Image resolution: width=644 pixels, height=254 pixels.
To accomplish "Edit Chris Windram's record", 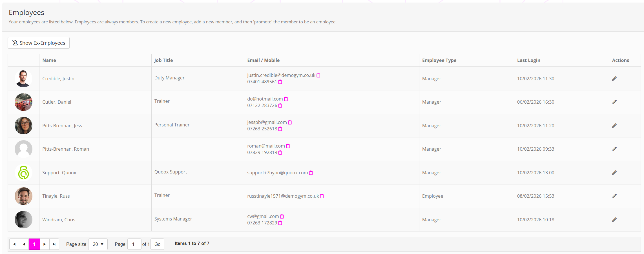I will point(614,220).
